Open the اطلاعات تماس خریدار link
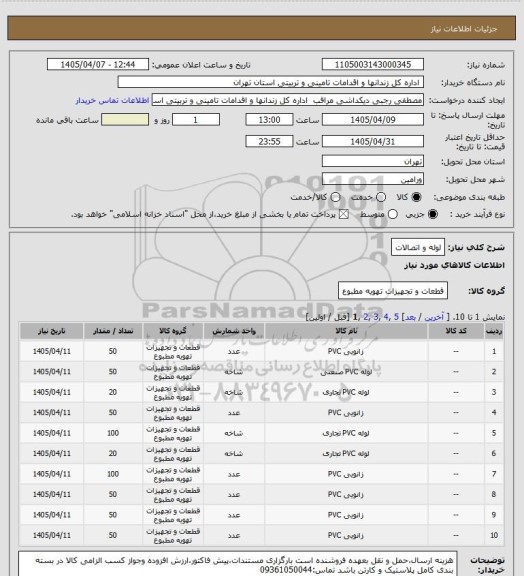This screenshot has height=576, width=524. click(112, 100)
